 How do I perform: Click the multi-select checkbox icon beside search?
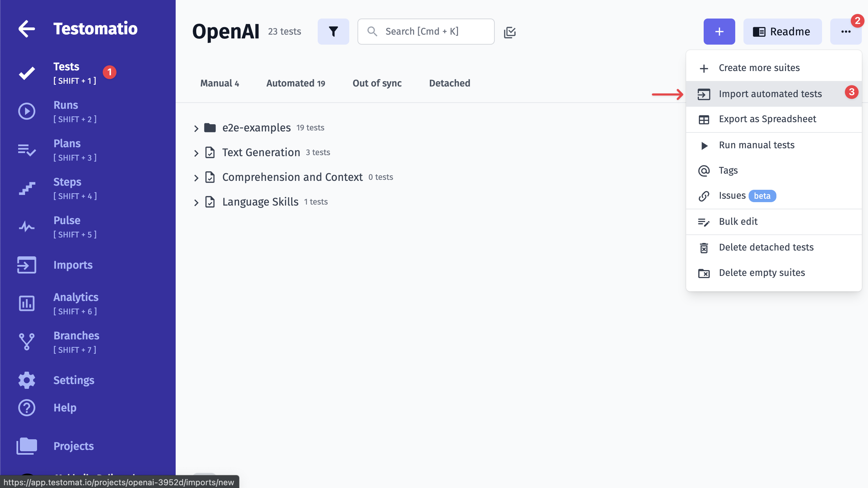coord(510,32)
